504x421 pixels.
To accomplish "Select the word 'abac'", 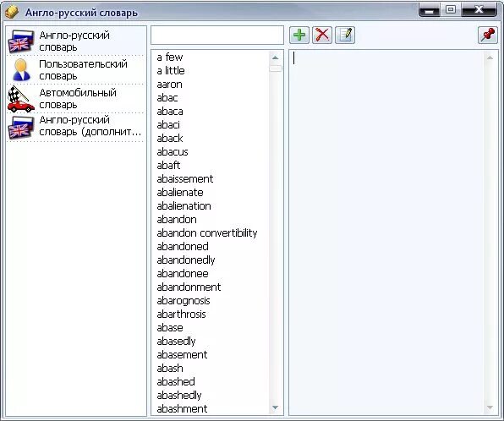I will click(167, 98).
